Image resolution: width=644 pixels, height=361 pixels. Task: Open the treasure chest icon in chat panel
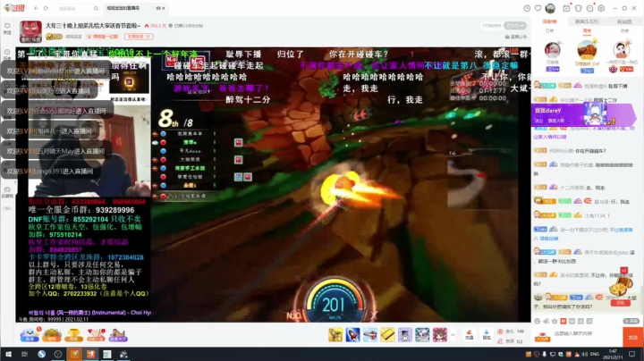click(620, 286)
